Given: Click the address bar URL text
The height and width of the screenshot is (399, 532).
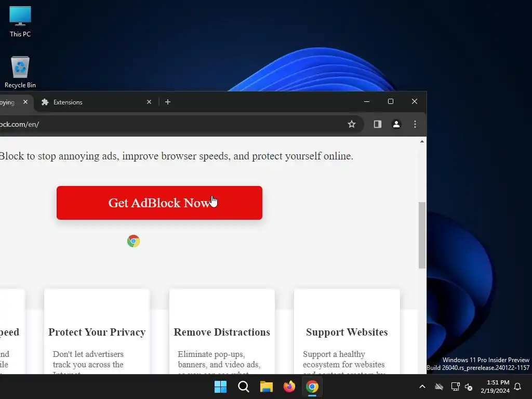Looking at the screenshot, I should 19,124.
